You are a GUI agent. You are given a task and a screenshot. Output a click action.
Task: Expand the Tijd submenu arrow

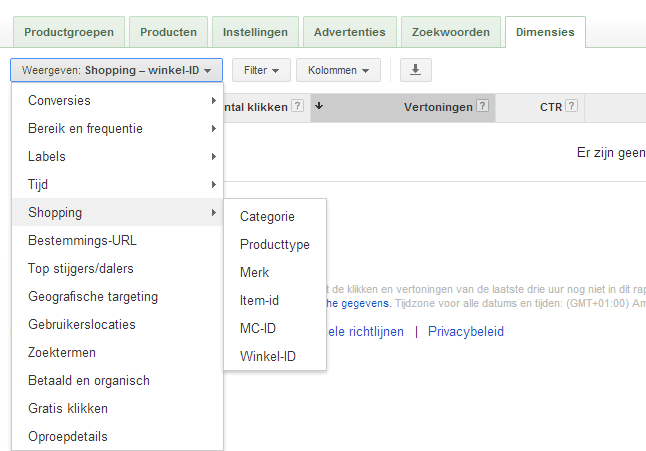click(213, 185)
